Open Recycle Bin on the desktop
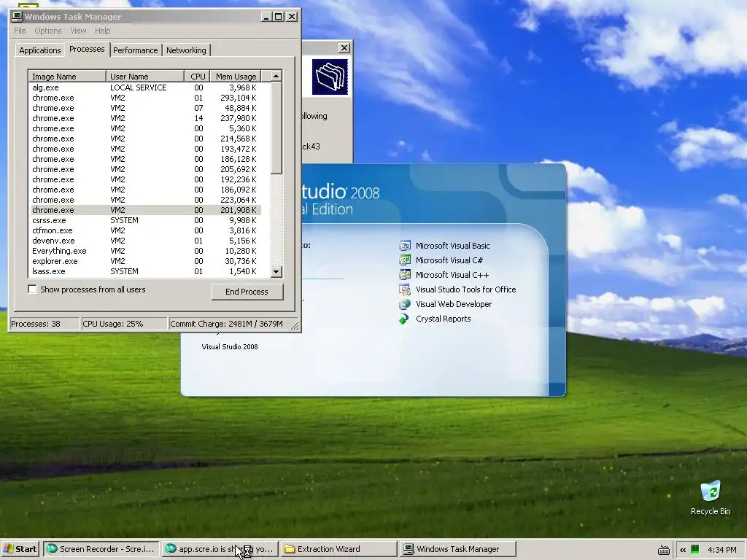747x560 pixels. pyautogui.click(x=711, y=497)
